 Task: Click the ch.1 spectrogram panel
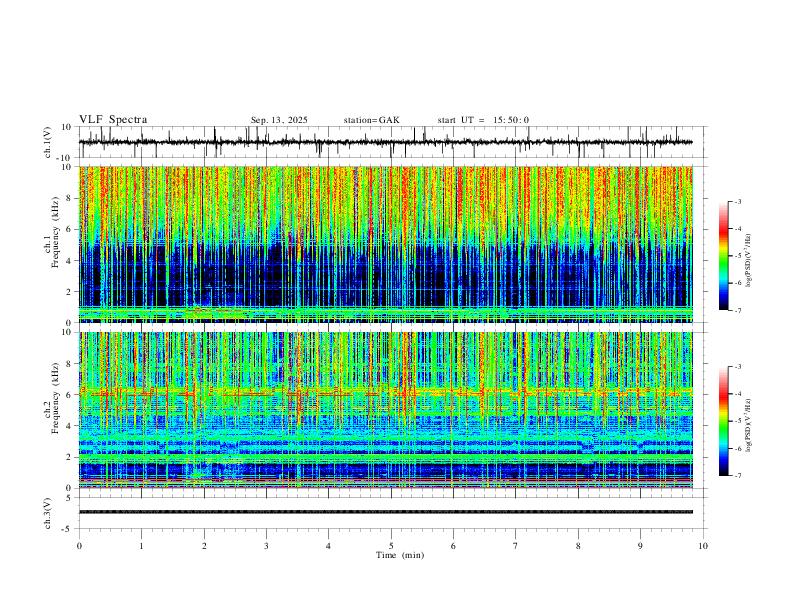point(385,244)
